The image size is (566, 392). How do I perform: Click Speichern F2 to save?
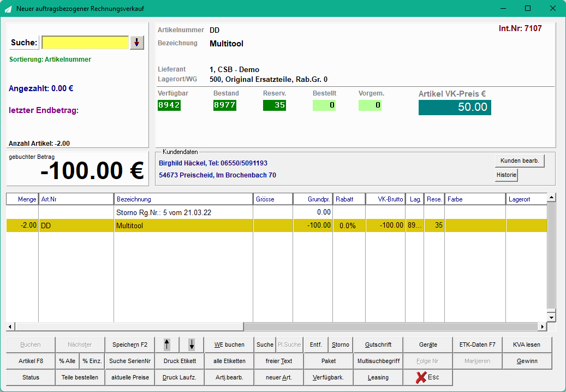click(130, 345)
